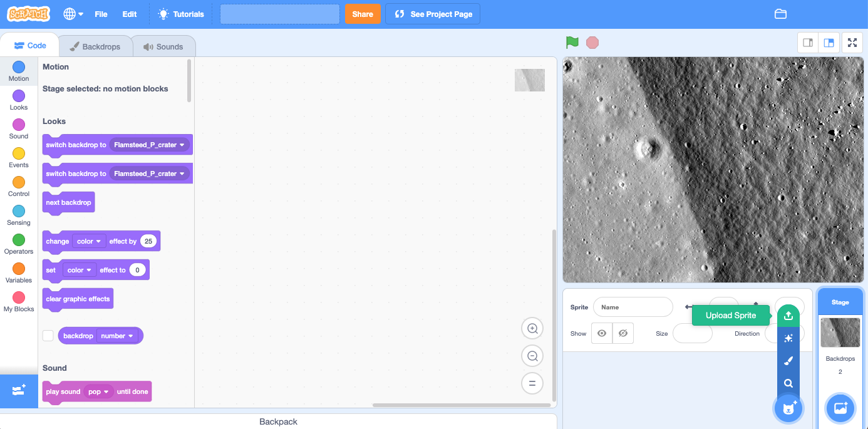This screenshot has height=429, width=868.
Task: Click the red stop button
Action: coord(592,42)
